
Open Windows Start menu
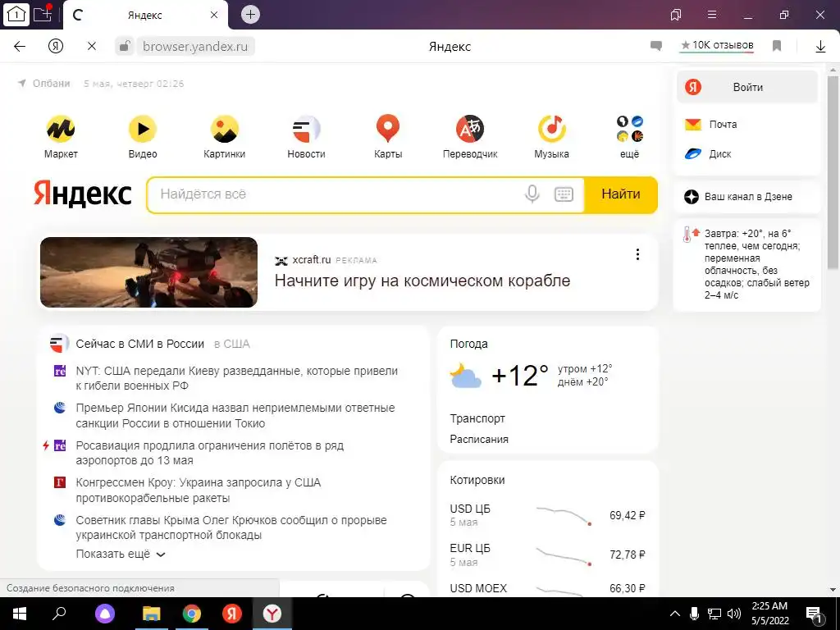tap(20, 614)
